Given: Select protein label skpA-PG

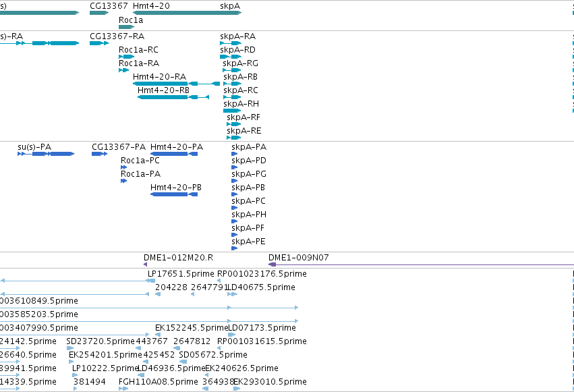Looking at the screenshot, I should (249, 175).
